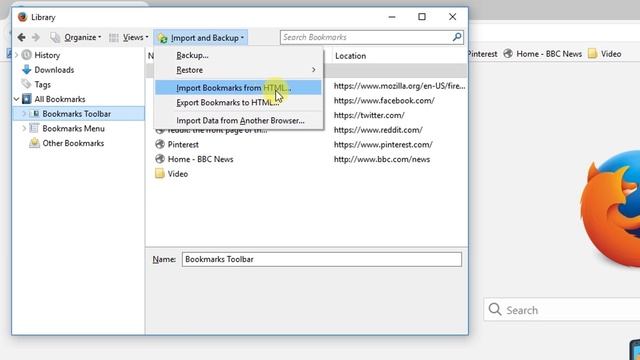Open Video folder on browser bookmarks bar
640x360 pixels.
coord(611,54)
